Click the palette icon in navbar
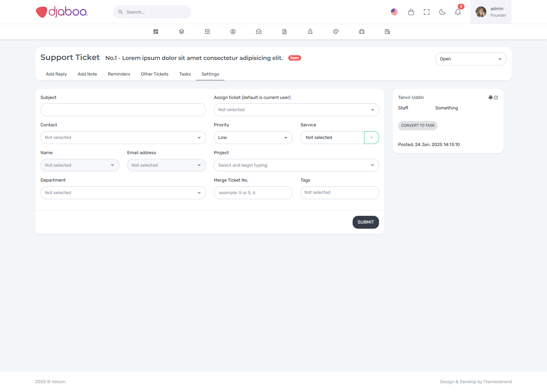Screen dimensions: 547x392 [x=336, y=32]
